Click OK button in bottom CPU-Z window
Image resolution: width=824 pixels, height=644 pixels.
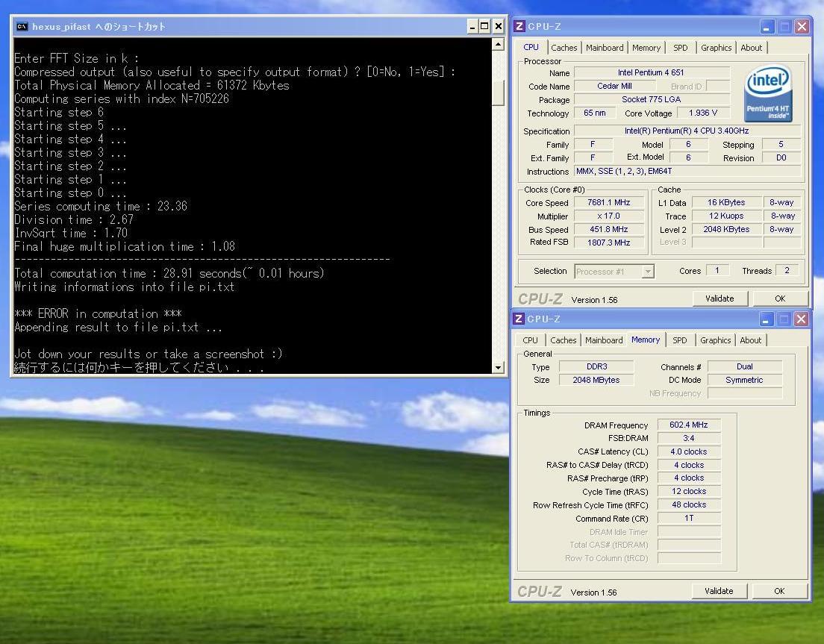click(780, 591)
